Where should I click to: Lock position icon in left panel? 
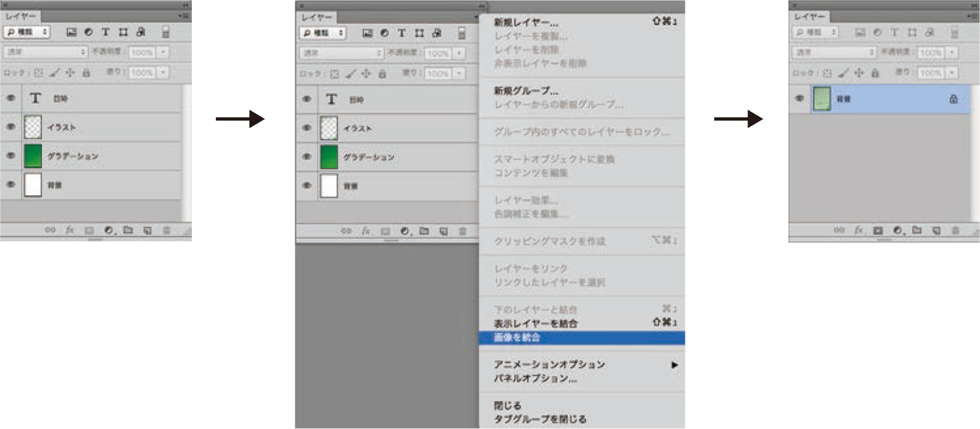(x=71, y=73)
